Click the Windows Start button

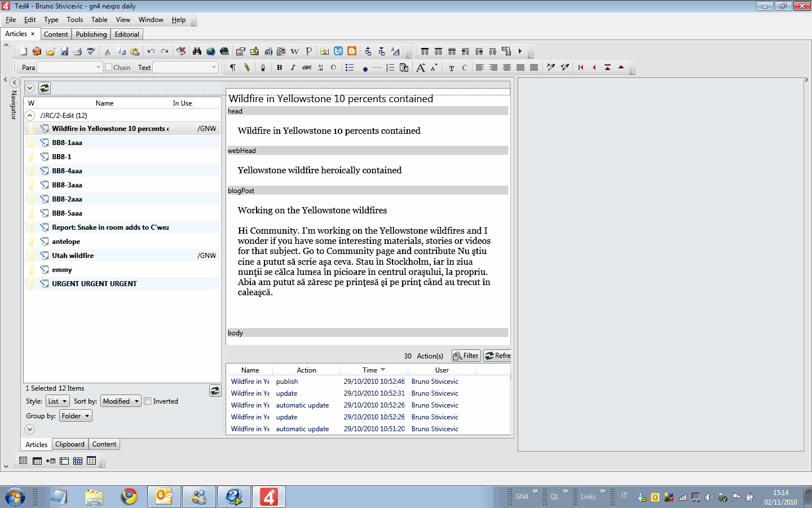15,497
